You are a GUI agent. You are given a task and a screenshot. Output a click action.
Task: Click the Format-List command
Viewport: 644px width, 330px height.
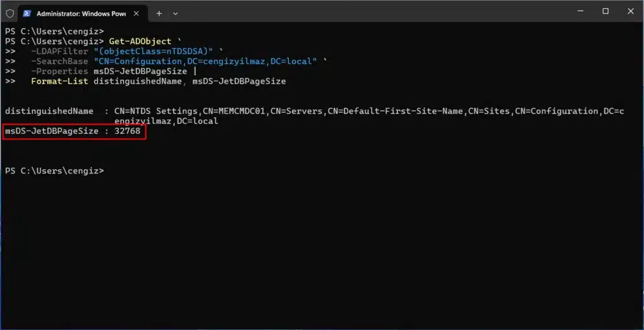60,81
